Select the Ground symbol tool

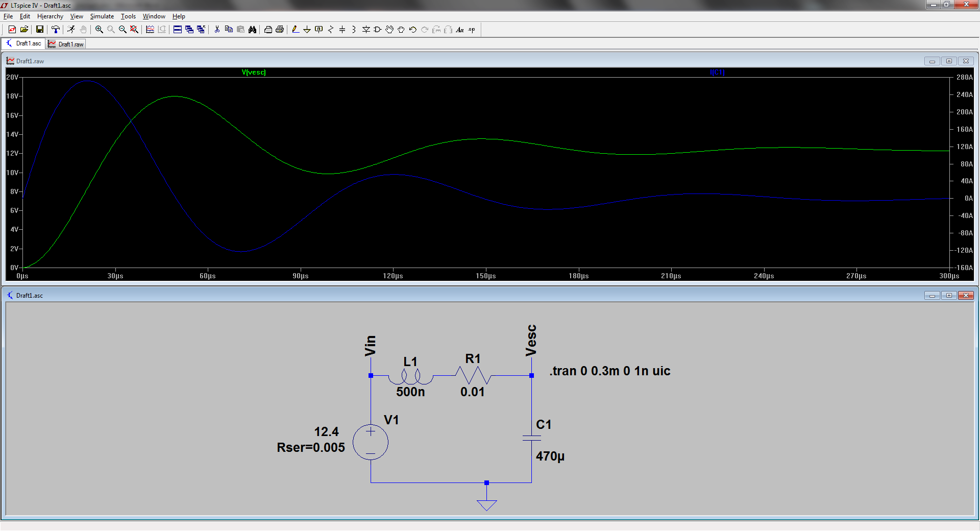click(x=307, y=30)
